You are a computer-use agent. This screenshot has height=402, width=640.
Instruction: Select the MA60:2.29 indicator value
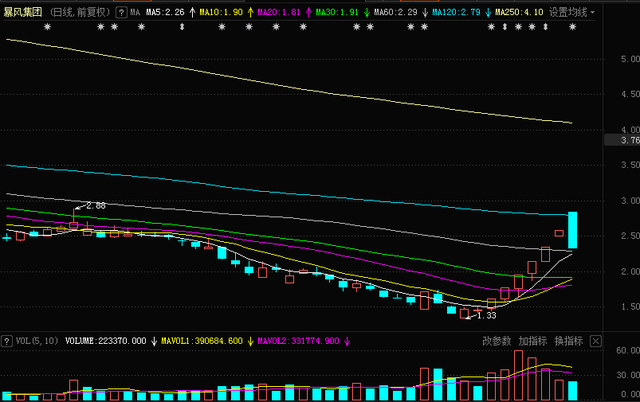pos(396,13)
